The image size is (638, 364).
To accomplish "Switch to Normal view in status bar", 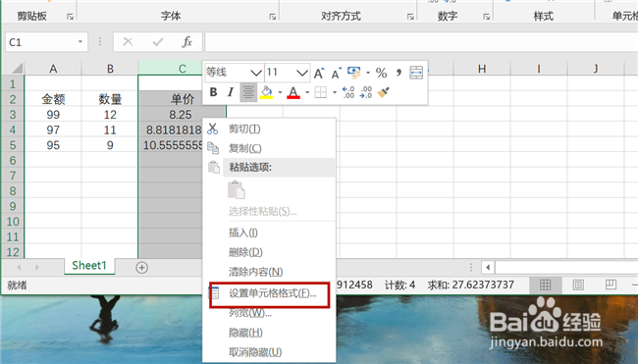I will (x=545, y=286).
